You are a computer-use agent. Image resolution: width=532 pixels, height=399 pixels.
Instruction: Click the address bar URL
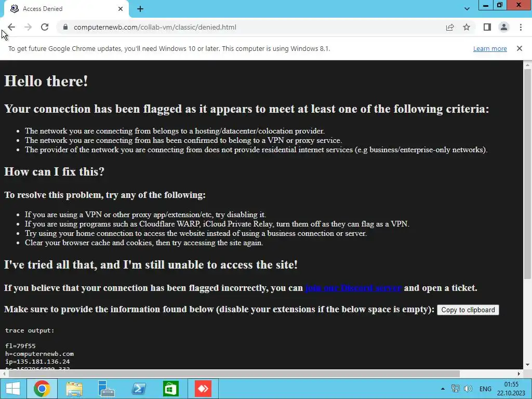point(155,27)
